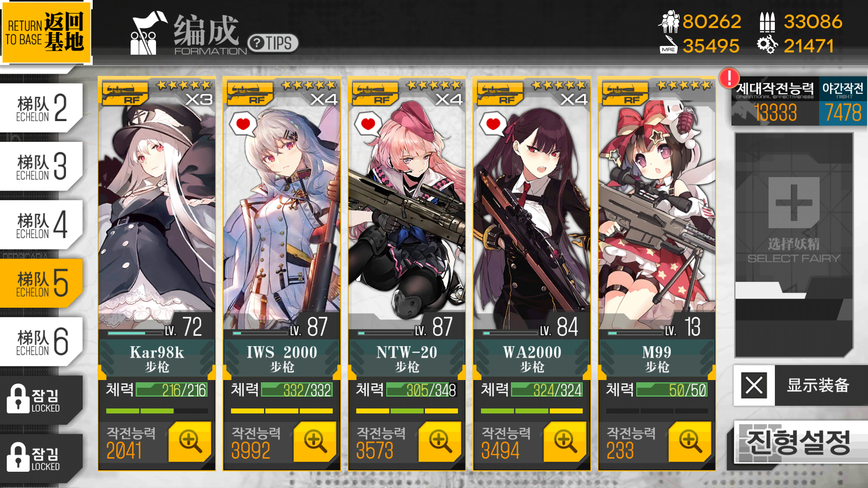Open NTW-20 stats magnifier icon

tap(440, 441)
